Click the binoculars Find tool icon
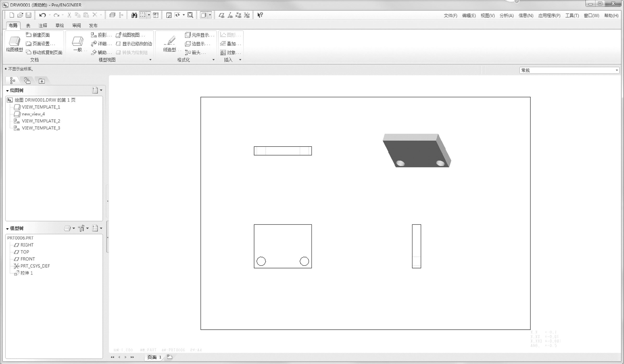Image resolution: width=624 pixels, height=364 pixels. point(134,15)
